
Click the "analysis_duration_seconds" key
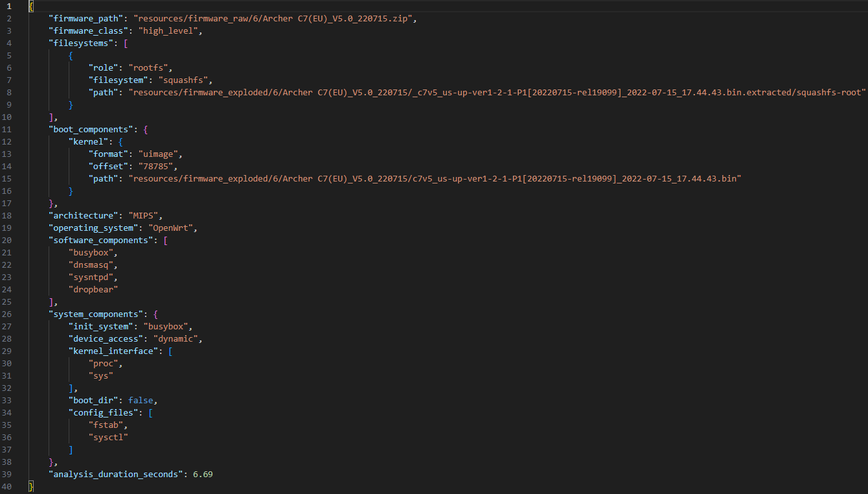117,474
